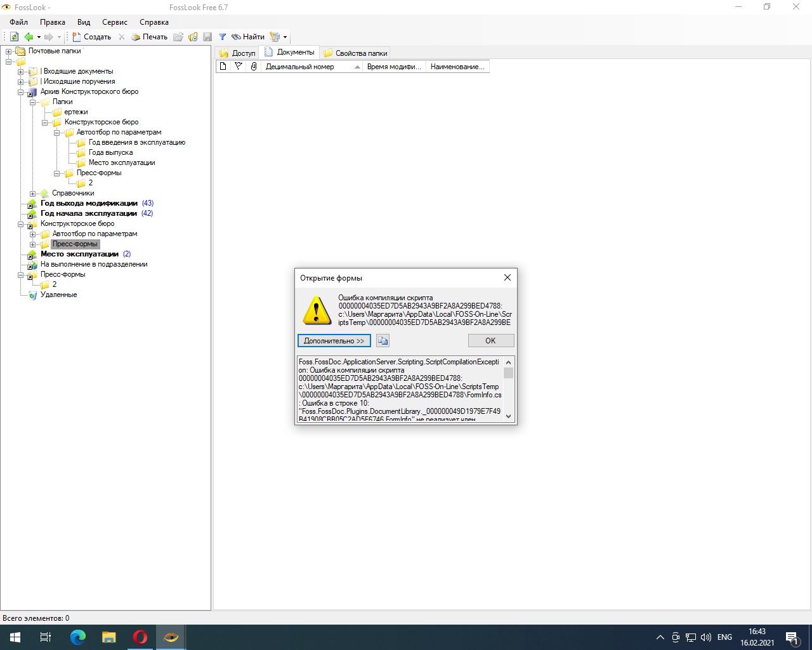Open the Сервис menu

tap(115, 22)
